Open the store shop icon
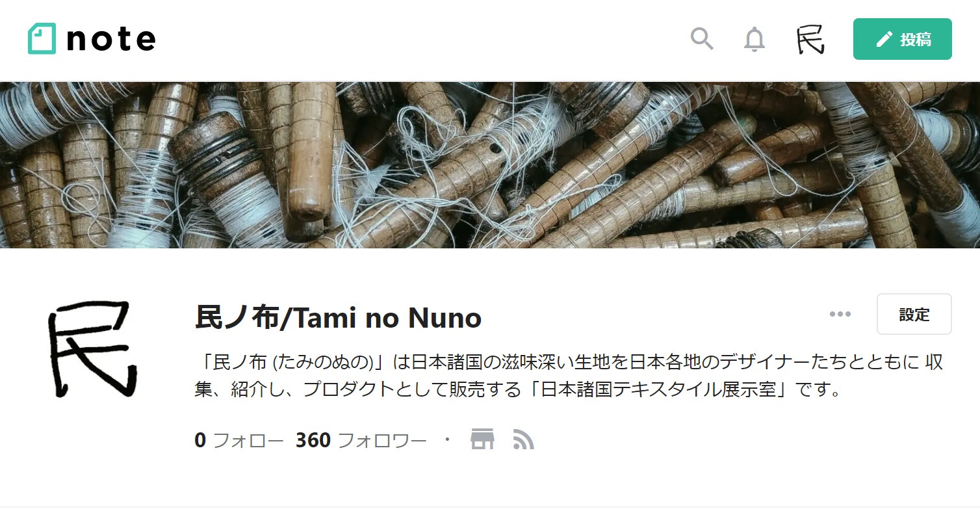 (482, 439)
